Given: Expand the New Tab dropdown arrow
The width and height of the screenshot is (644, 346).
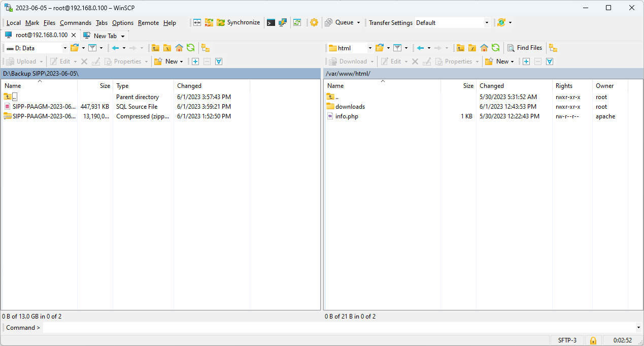Looking at the screenshot, I should tap(123, 36).
